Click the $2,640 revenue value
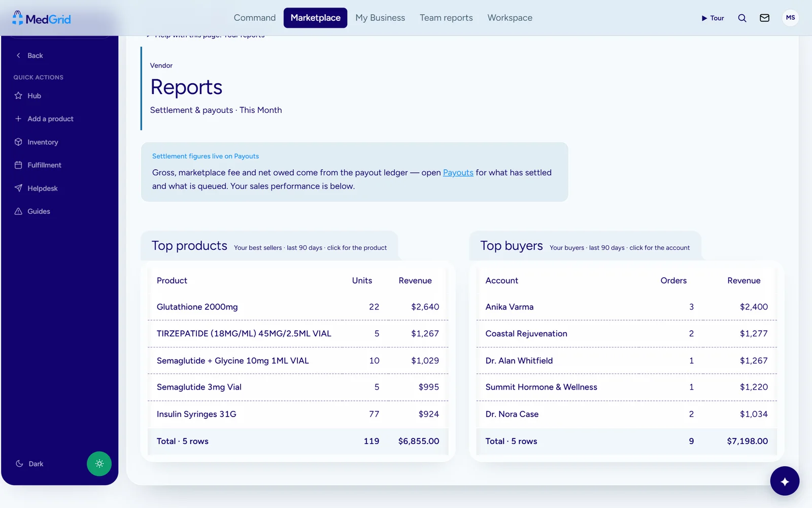The width and height of the screenshot is (812, 508). (x=425, y=307)
